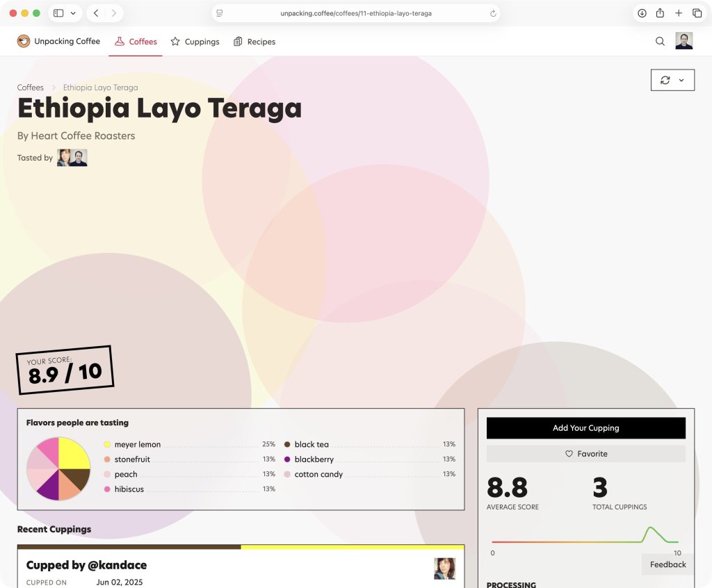The height and width of the screenshot is (588, 712).
Task: Click the Add Your Cupping button
Action: [585, 428]
